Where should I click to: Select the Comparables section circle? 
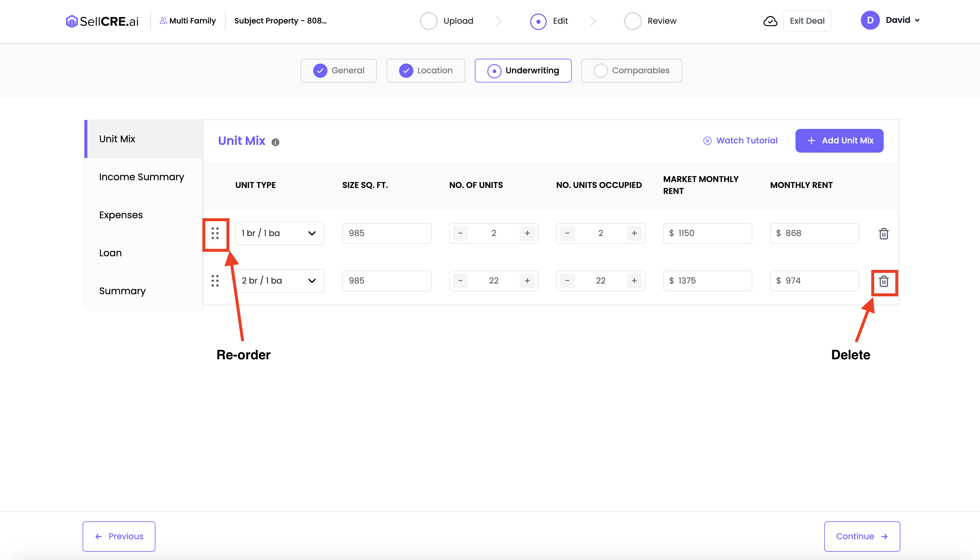pyautogui.click(x=601, y=71)
